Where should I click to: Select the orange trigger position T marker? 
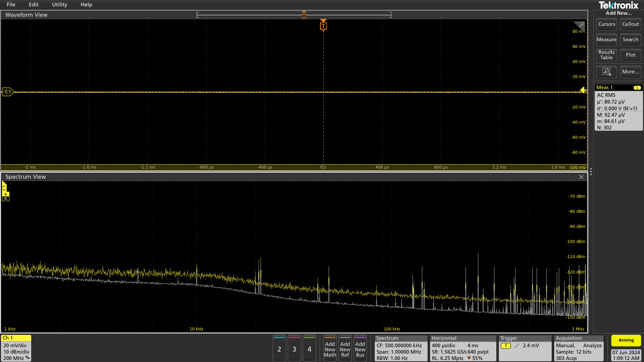tap(323, 26)
